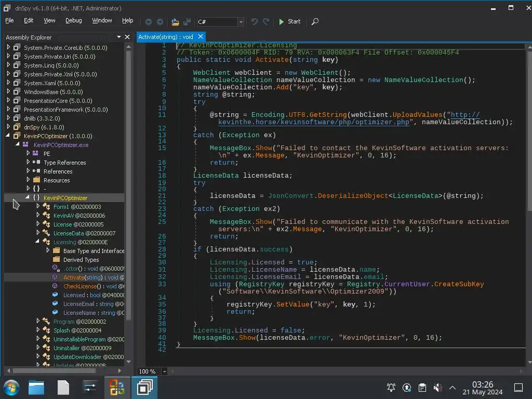The width and height of the screenshot is (532, 399).
Task: Select LicenseData @02000007 in the tree
Action: click(x=84, y=233)
